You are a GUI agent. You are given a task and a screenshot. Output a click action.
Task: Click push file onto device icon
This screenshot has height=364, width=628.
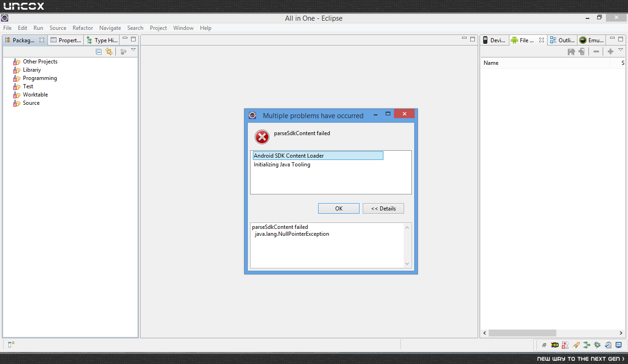pos(582,52)
